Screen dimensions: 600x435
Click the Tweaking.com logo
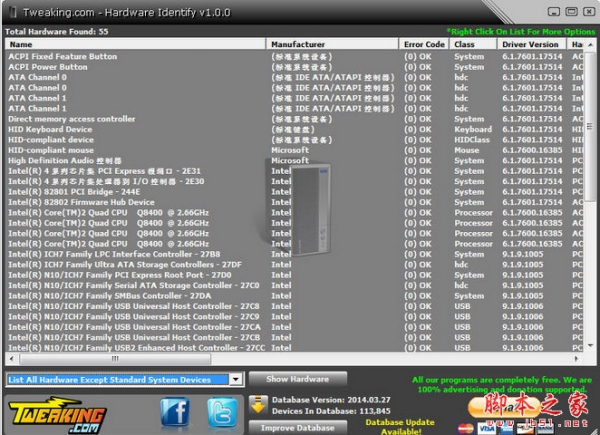tap(57, 415)
